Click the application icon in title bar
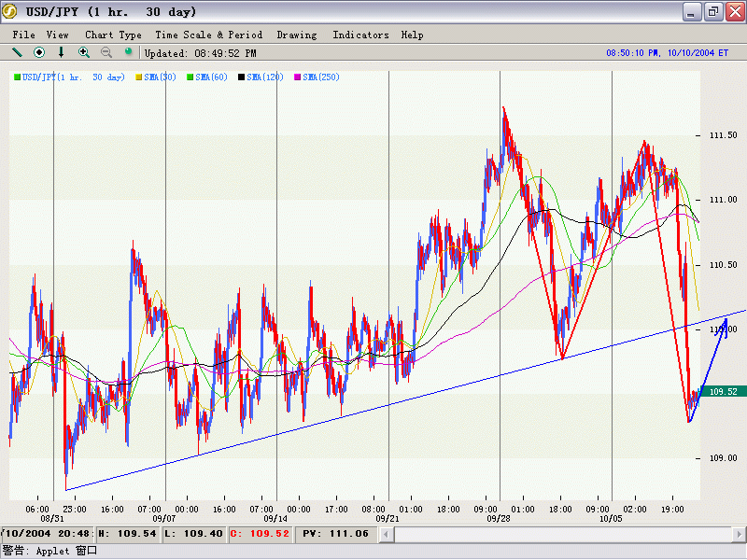The width and height of the screenshot is (747, 560). pyautogui.click(x=11, y=12)
